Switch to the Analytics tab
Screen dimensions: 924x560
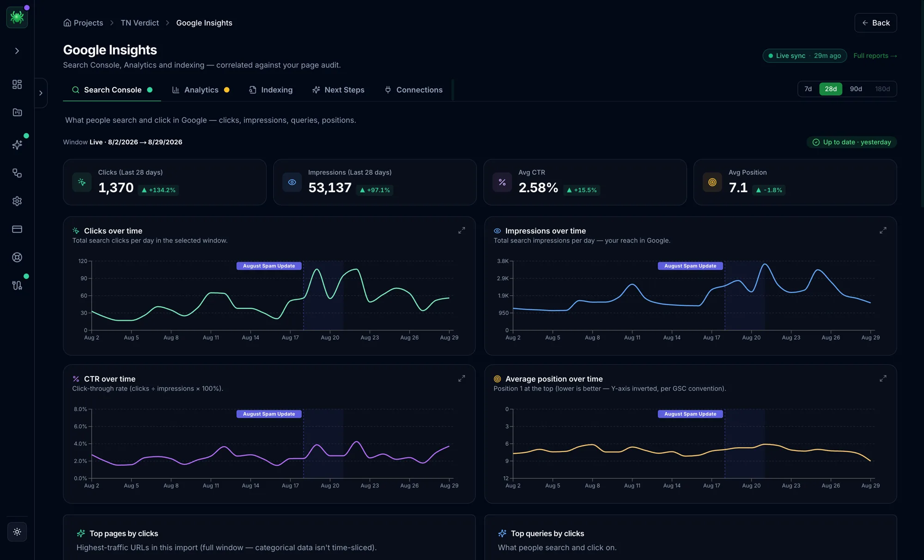pos(201,90)
